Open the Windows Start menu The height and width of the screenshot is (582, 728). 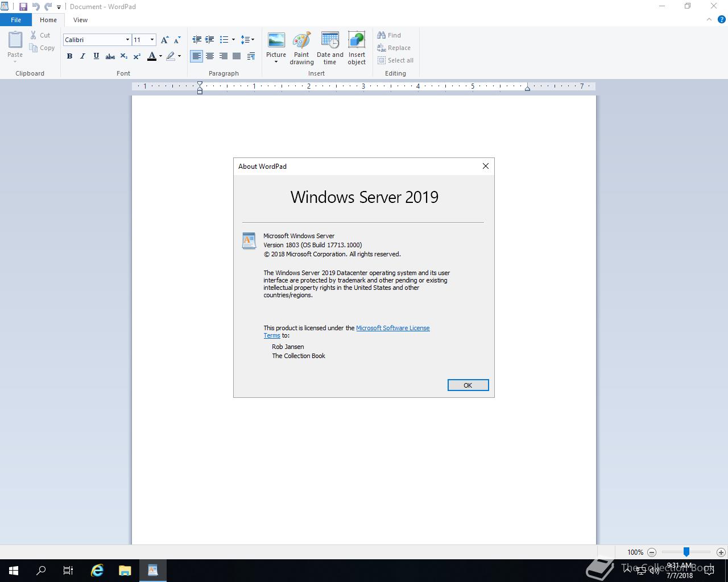(14, 571)
